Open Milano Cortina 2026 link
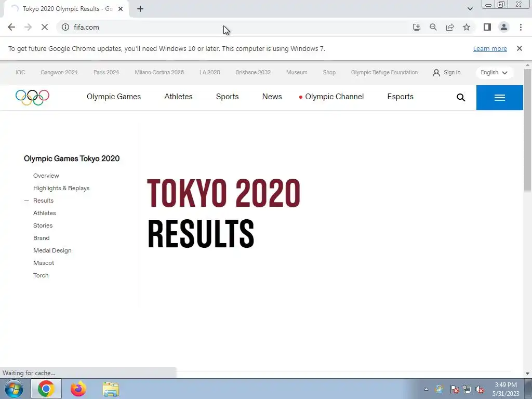Image resolution: width=532 pixels, height=399 pixels. (159, 72)
